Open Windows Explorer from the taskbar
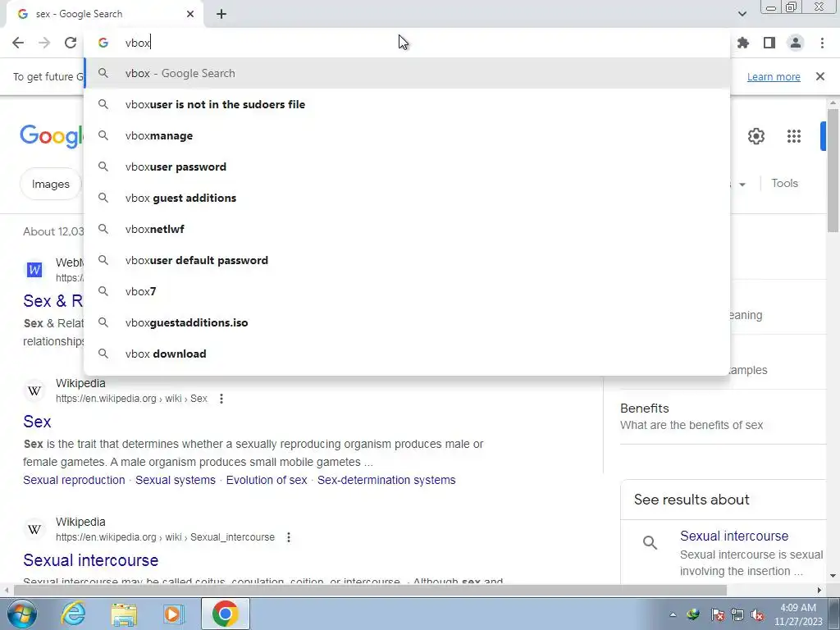Viewport: 840px width, 630px height. click(x=124, y=614)
